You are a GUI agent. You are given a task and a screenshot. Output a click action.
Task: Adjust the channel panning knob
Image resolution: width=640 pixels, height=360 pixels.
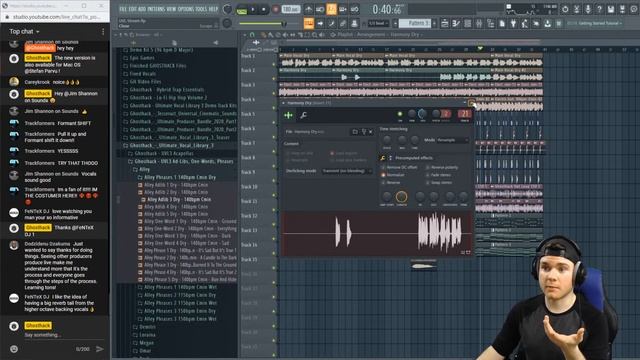click(412, 114)
